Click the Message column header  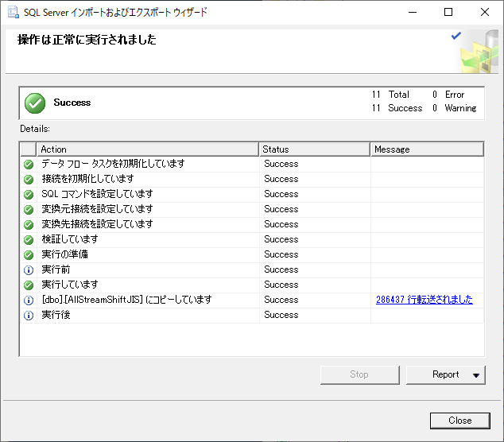click(x=427, y=149)
